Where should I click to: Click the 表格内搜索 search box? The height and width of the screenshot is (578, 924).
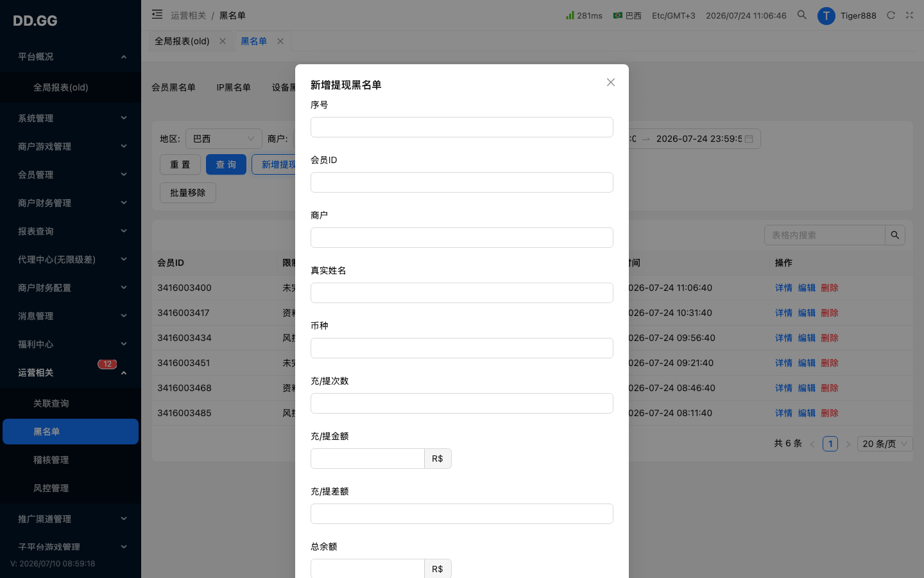click(825, 235)
